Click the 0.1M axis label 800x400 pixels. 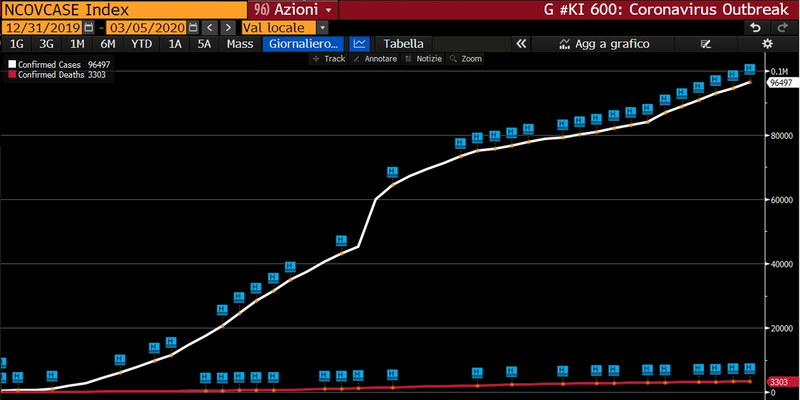(780, 71)
